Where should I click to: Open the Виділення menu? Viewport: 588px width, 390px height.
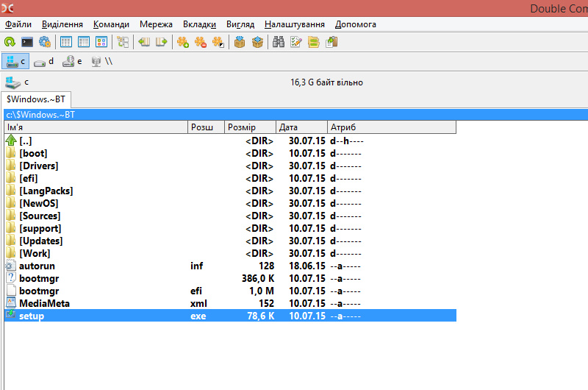pos(62,24)
